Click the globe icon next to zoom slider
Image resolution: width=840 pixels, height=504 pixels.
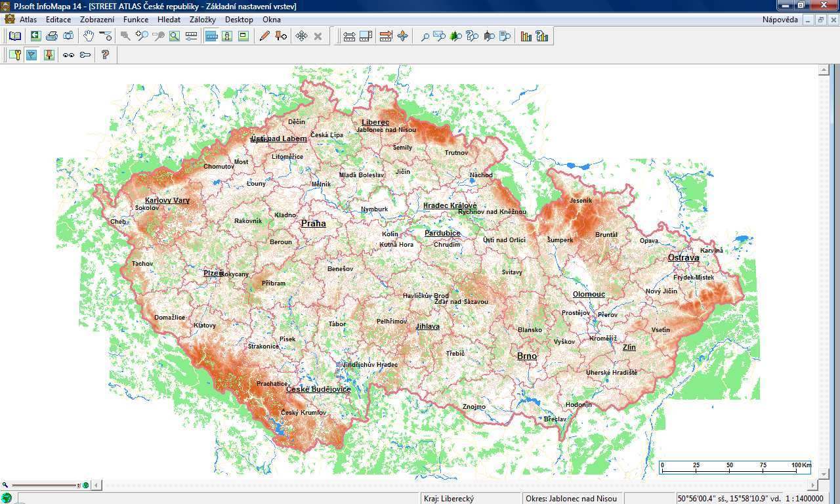point(85,486)
